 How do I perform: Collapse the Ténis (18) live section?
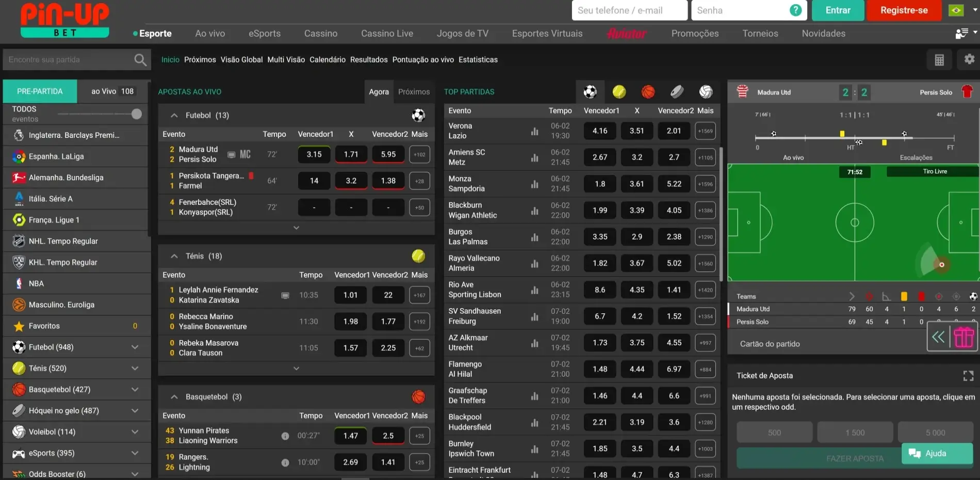[174, 256]
